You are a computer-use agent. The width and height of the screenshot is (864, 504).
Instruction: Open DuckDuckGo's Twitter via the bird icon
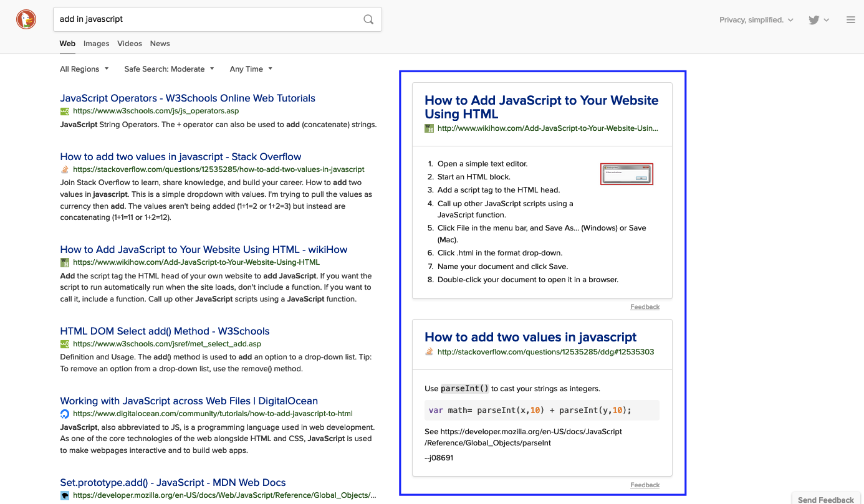pos(814,19)
